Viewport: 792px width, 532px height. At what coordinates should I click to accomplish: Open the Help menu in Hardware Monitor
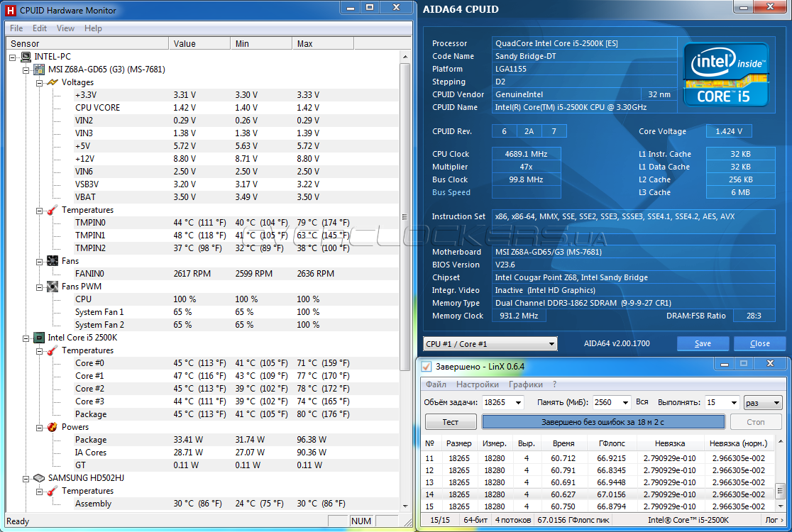93,28
